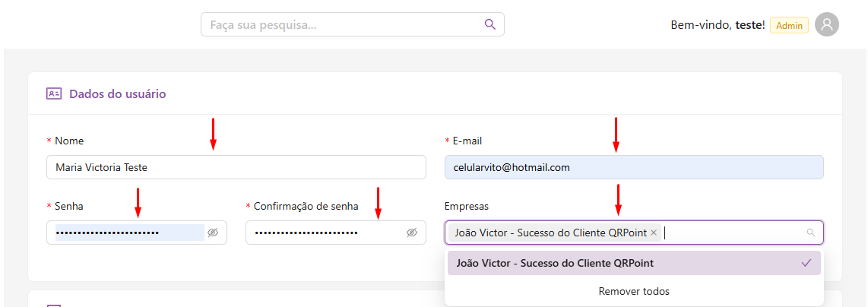Screen dimensions: 868x307
Task: Focus the Nome text field
Action: tap(236, 167)
